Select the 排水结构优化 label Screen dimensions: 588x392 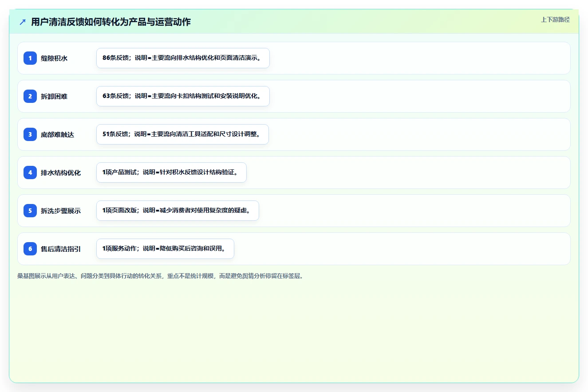tap(61, 172)
